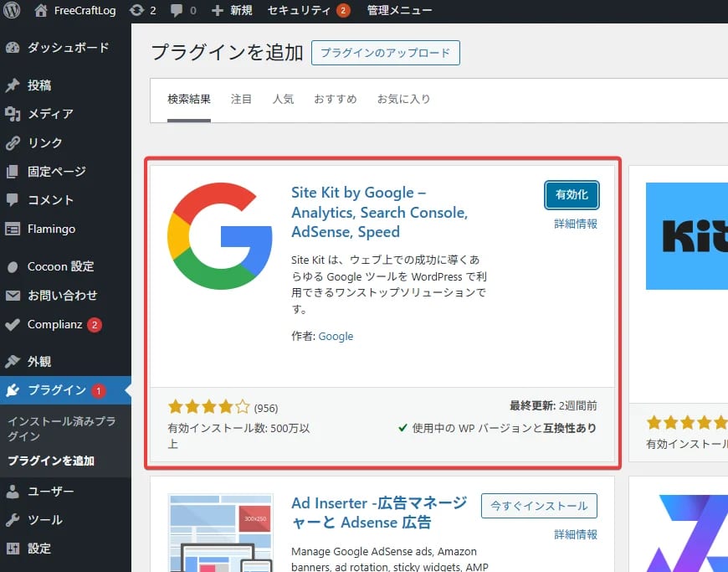The image size is (728, 572).
Task: Click the updates refresh icon in admin bar
Action: [137, 11]
